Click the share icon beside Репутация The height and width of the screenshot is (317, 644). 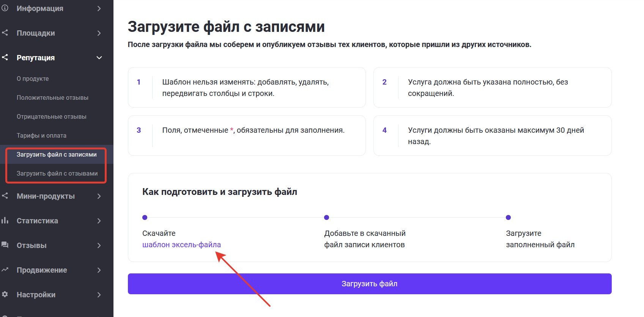click(x=5, y=57)
